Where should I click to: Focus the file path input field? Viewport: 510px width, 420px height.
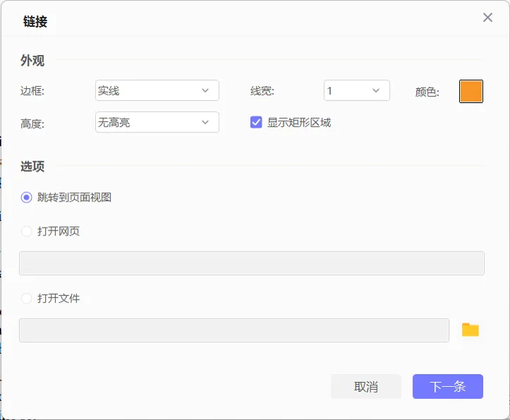pyautogui.click(x=234, y=331)
